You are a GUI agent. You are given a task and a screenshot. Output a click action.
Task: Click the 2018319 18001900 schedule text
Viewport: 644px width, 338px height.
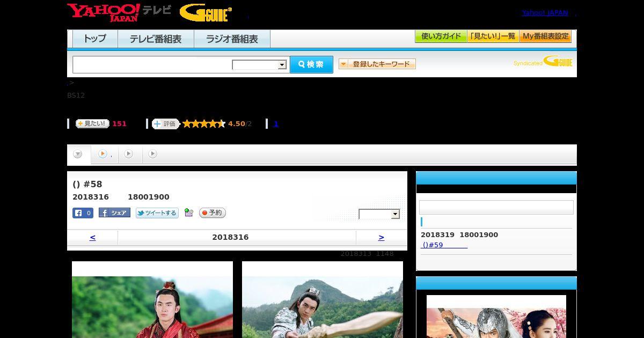tap(459, 234)
